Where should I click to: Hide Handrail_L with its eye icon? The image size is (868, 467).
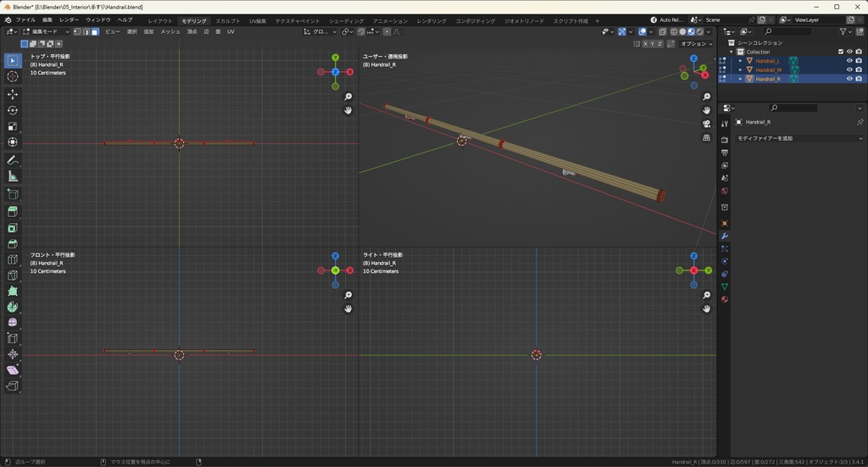coord(849,61)
